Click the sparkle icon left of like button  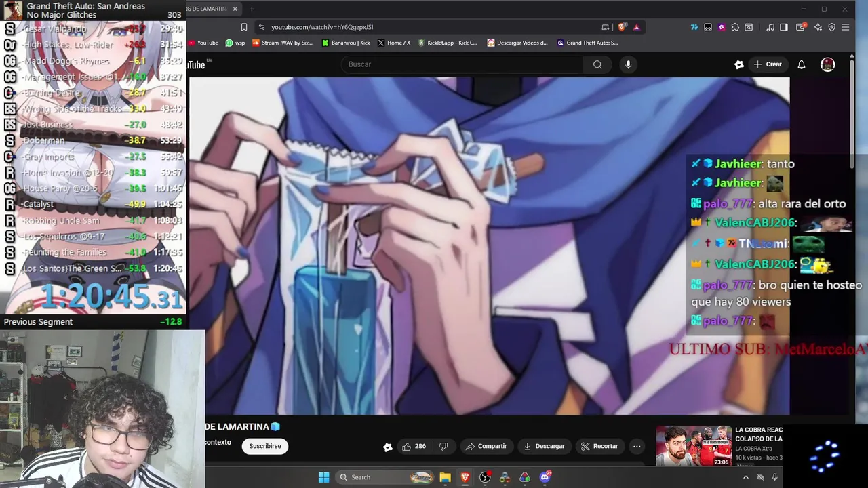click(388, 447)
